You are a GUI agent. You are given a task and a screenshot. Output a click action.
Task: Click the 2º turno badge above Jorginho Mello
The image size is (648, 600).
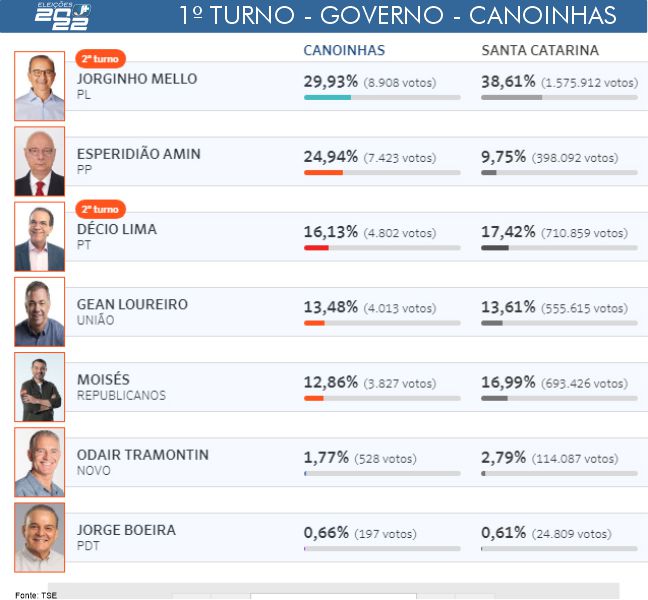coord(100,59)
